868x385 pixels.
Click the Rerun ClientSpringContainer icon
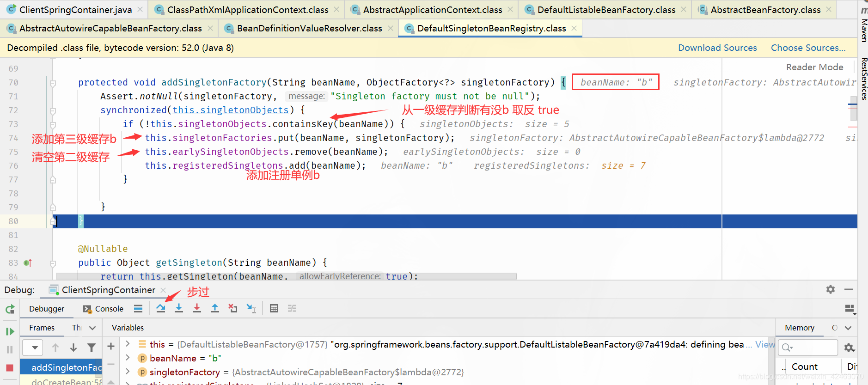[x=10, y=309]
